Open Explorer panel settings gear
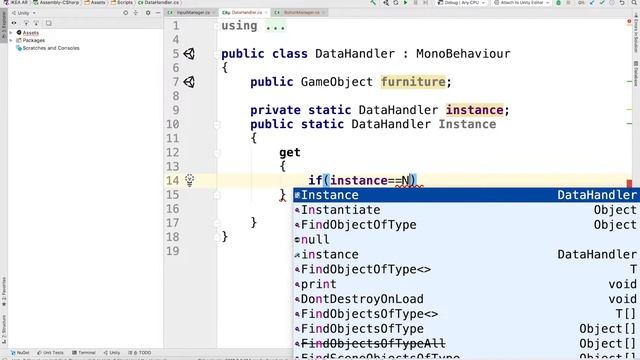 pyautogui.click(x=148, y=13)
